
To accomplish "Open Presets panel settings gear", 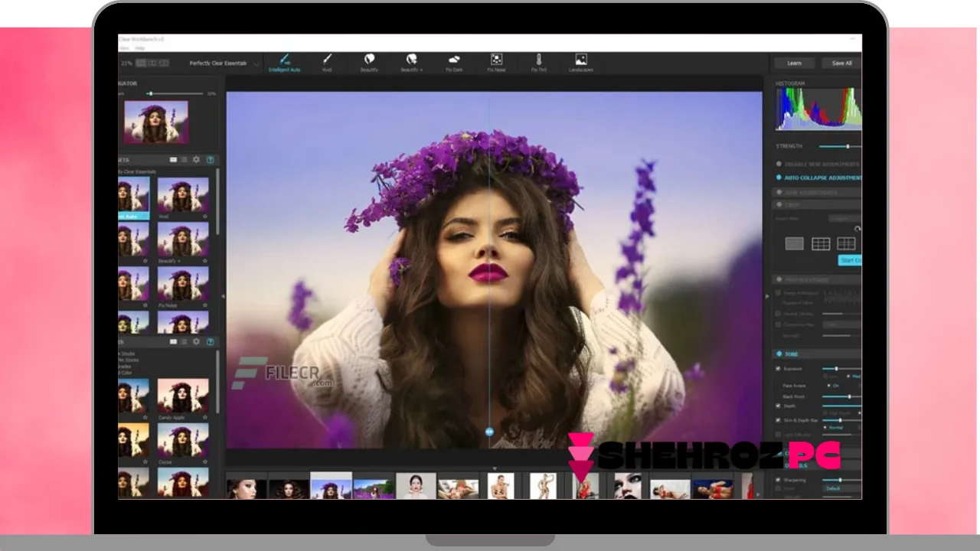I will 196,160.
